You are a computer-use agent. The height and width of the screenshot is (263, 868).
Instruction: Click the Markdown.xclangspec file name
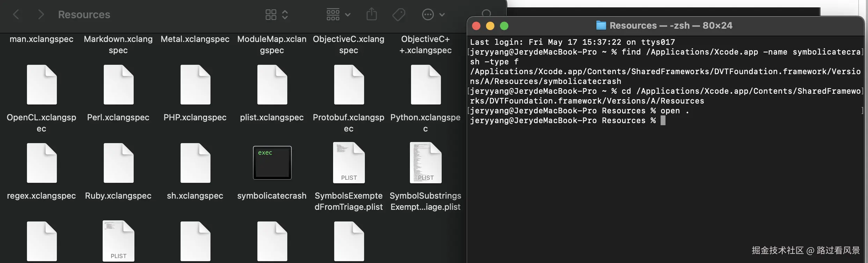click(x=118, y=44)
